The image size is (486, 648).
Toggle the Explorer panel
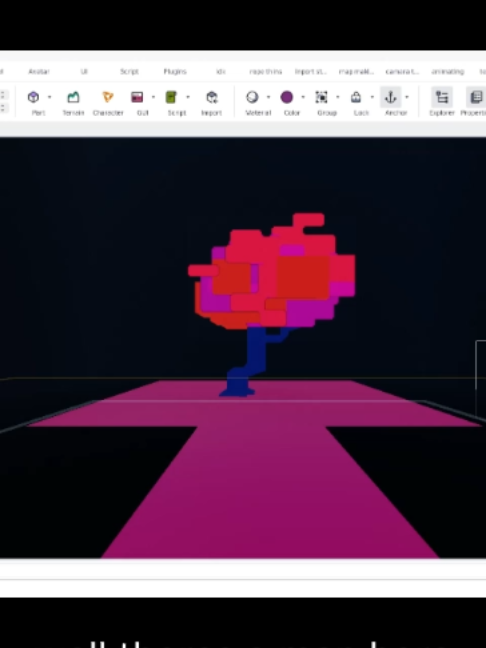(x=442, y=97)
